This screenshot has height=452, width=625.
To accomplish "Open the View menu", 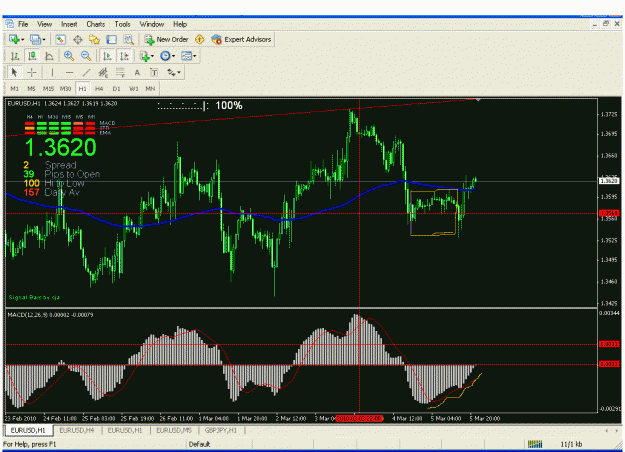I will coord(45,24).
